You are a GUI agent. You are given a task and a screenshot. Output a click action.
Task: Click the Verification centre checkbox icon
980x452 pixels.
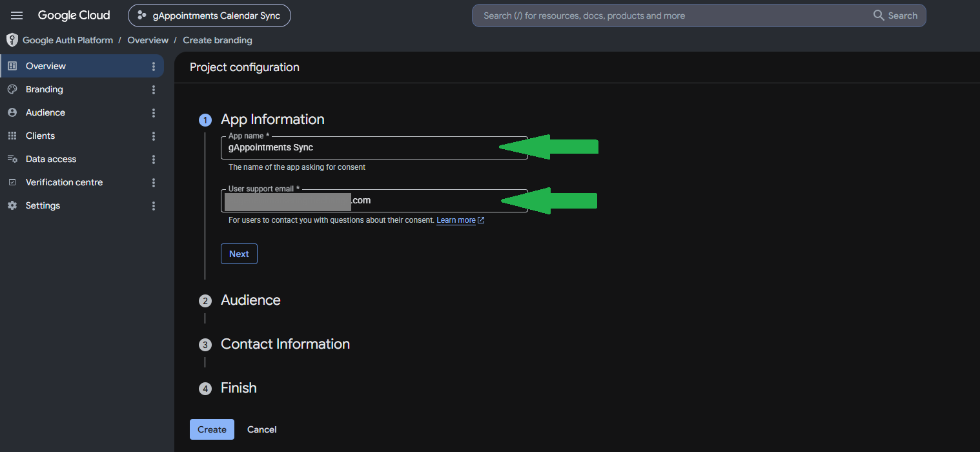tap(12, 182)
